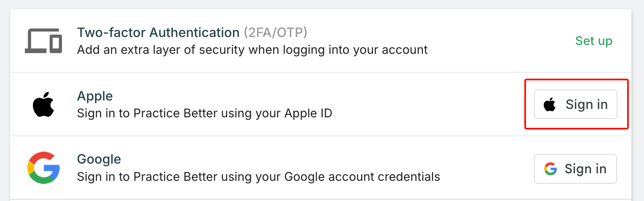Set up two-factor authentication
The image size is (644, 201).
[x=593, y=41]
